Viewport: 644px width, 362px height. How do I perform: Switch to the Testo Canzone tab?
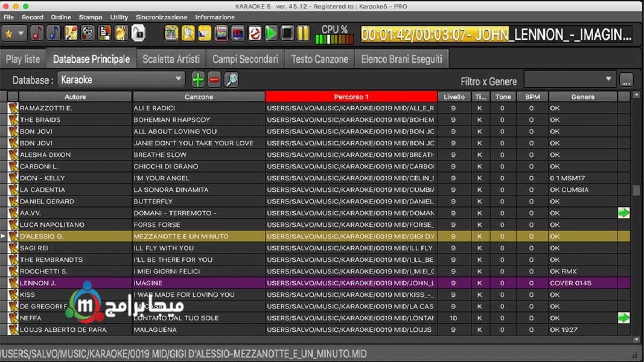click(x=319, y=59)
